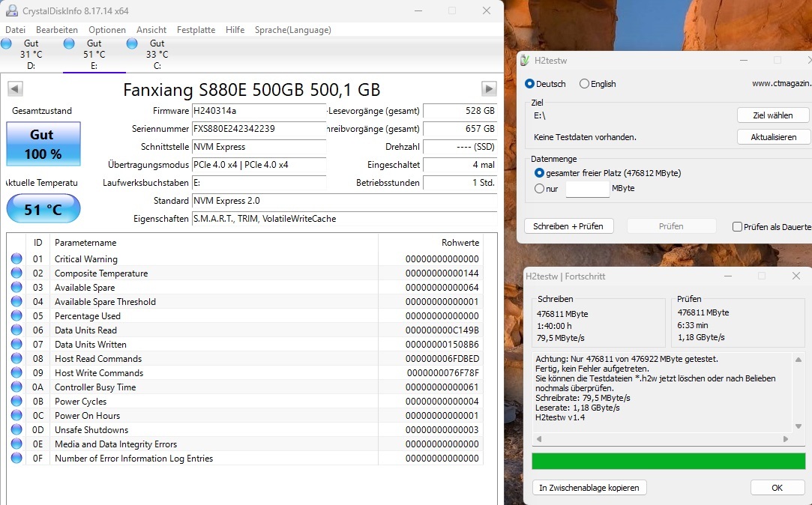Copy results with 'In Zwischenablage kopieren'
The image size is (812, 505).
(x=589, y=488)
